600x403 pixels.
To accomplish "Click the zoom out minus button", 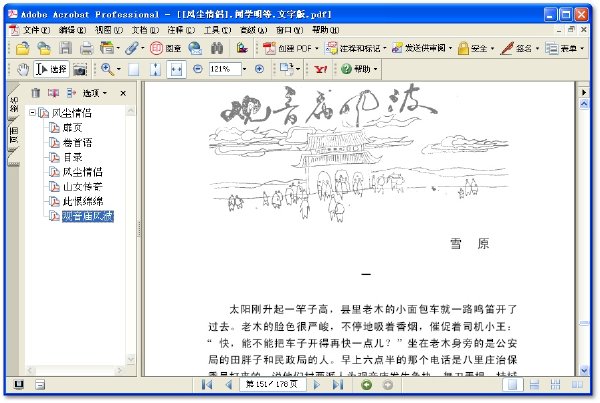I will (x=197, y=69).
